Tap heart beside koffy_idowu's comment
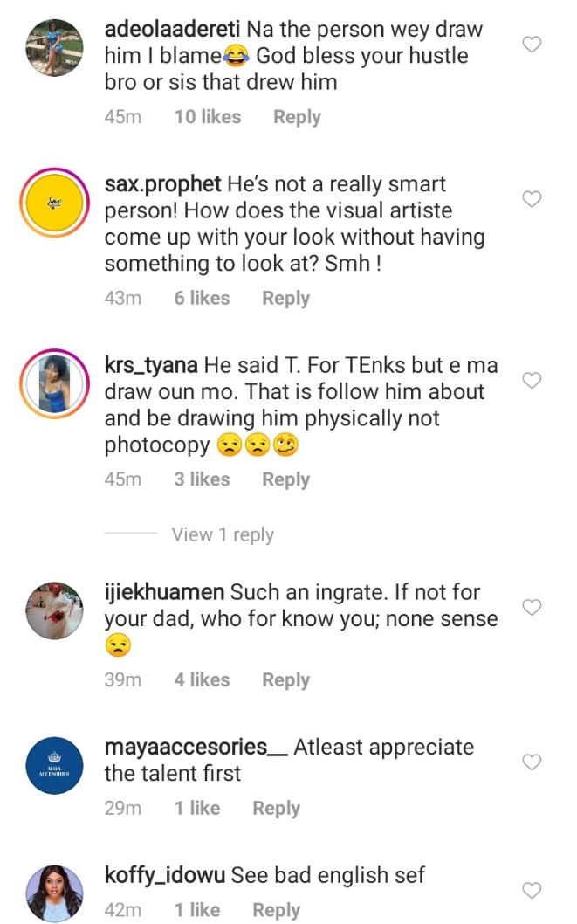Screen dimensions: 577x924 pos(532,890)
